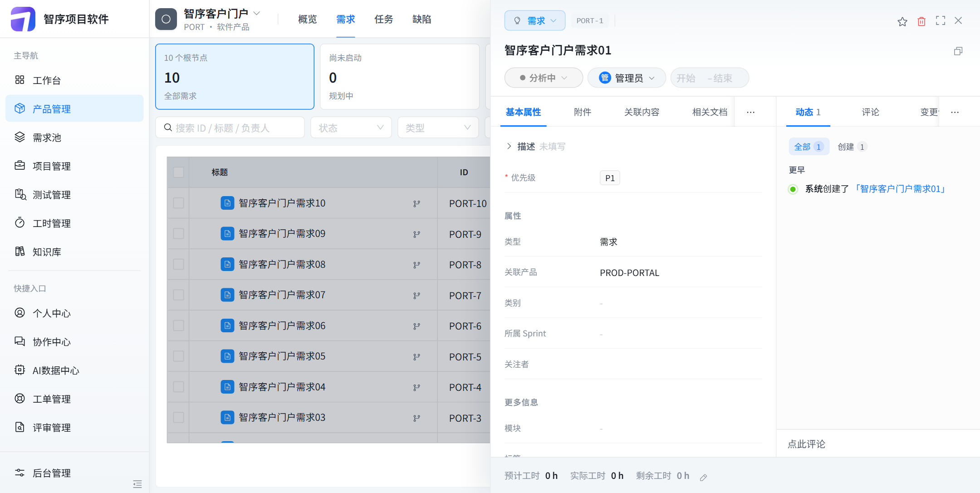Open the 分析中 status dropdown
Screen dimensions: 980x493
(x=544, y=78)
